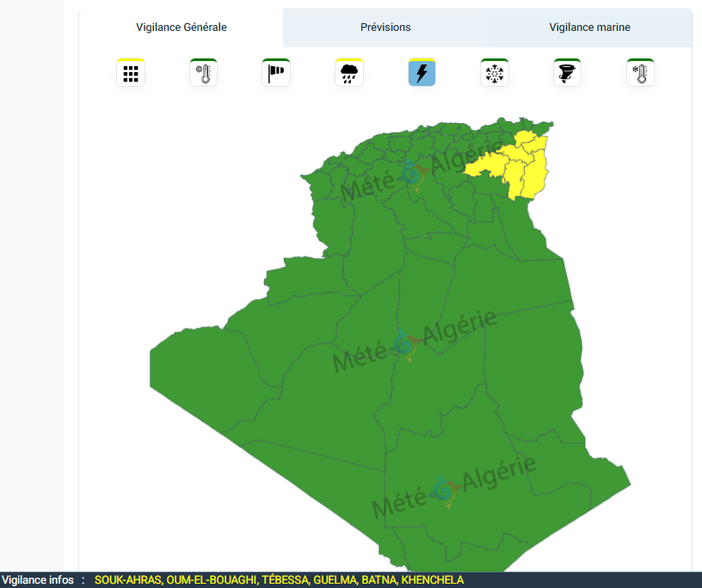The width and height of the screenshot is (702, 588).
Task: Open the Vigilance Générale tab
Action: (x=182, y=28)
